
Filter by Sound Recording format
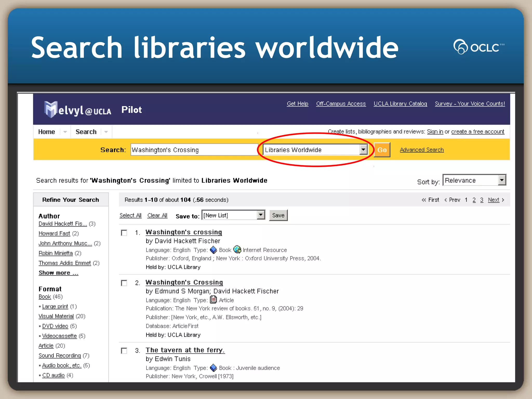coord(60,355)
